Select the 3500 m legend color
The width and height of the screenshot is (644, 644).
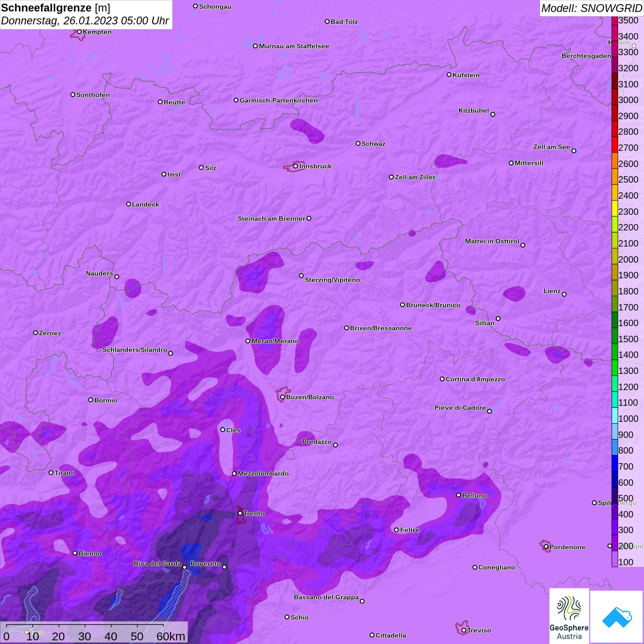pyautogui.click(x=615, y=21)
